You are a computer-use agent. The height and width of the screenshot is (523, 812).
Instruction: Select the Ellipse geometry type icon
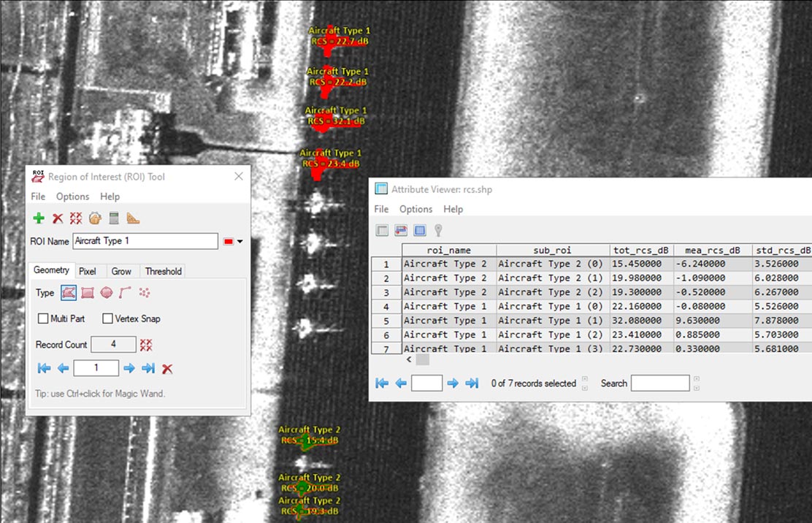coord(107,293)
